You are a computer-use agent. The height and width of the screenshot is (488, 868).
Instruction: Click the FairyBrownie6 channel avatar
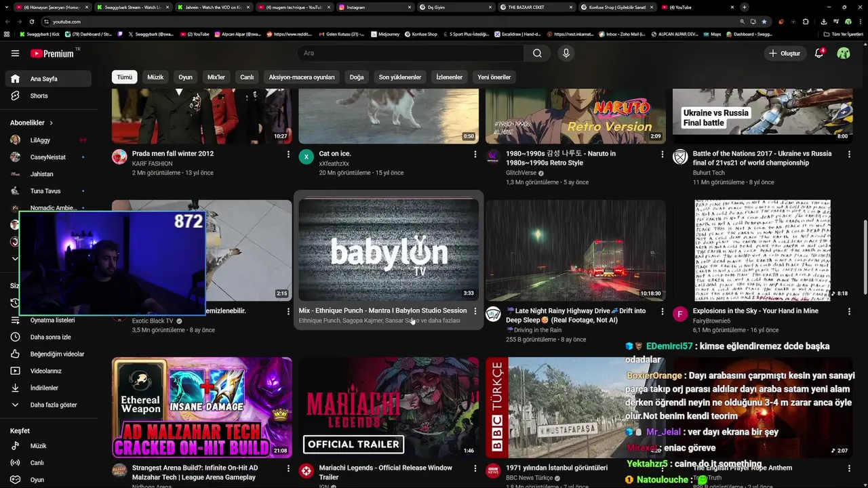click(x=679, y=314)
